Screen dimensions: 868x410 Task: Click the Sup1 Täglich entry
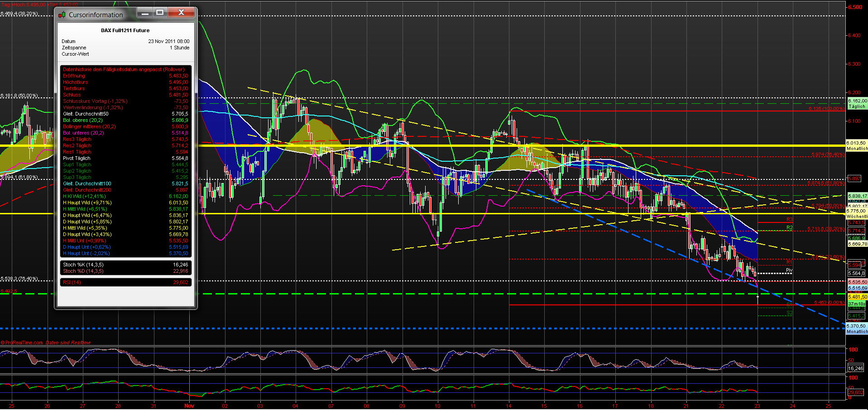click(x=77, y=164)
